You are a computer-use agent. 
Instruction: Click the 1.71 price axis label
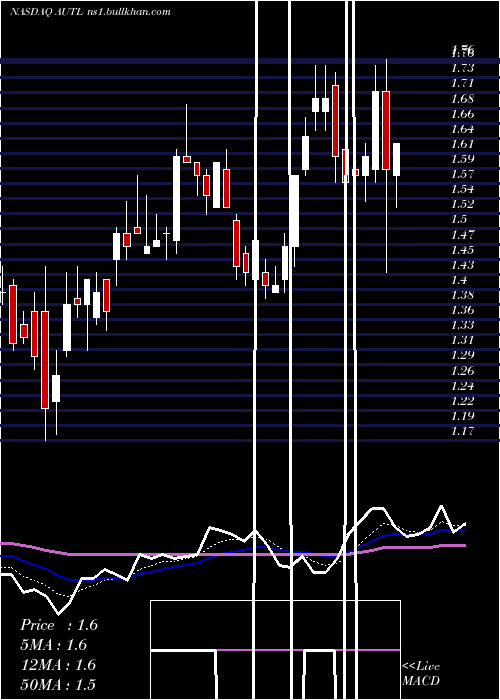click(462, 83)
